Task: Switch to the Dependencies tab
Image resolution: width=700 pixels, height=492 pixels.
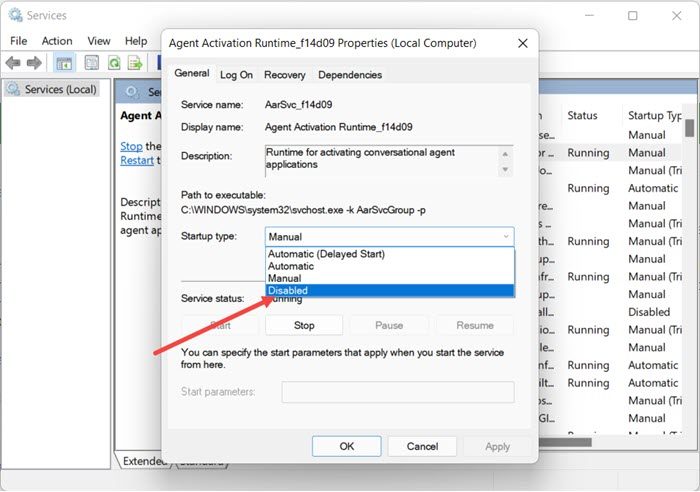Action: [x=350, y=75]
